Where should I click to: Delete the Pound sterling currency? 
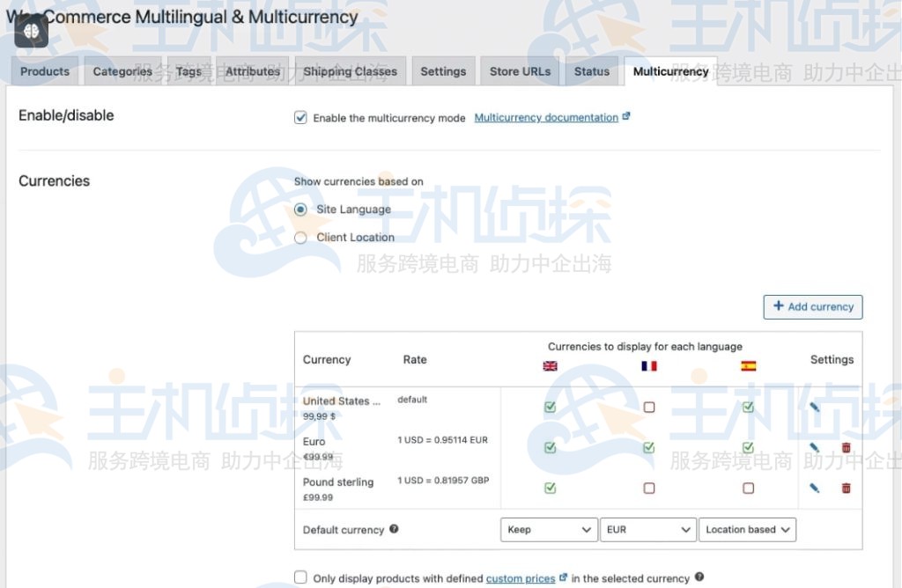(x=846, y=488)
